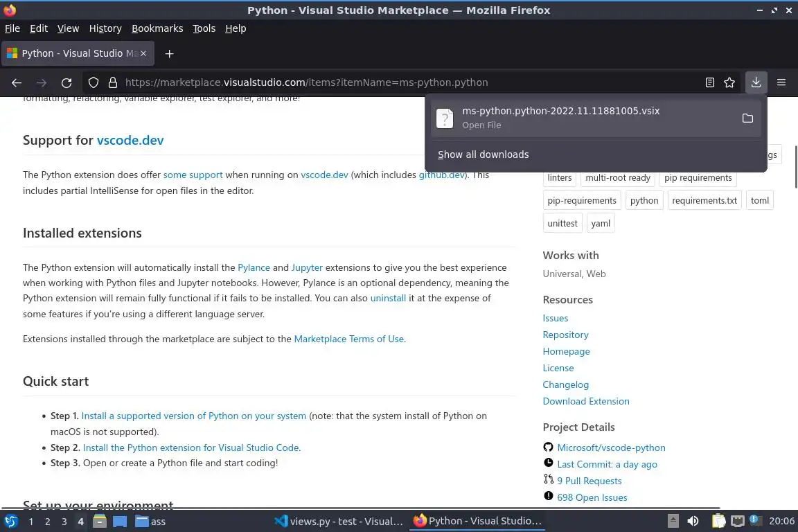Open the File menu
The height and width of the screenshot is (532, 798).
pyautogui.click(x=12, y=28)
